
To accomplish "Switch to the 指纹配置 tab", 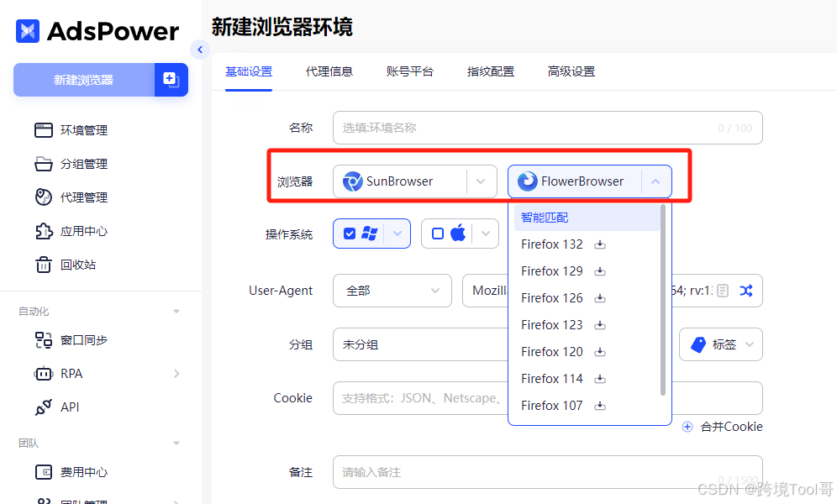I will [x=491, y=71].
